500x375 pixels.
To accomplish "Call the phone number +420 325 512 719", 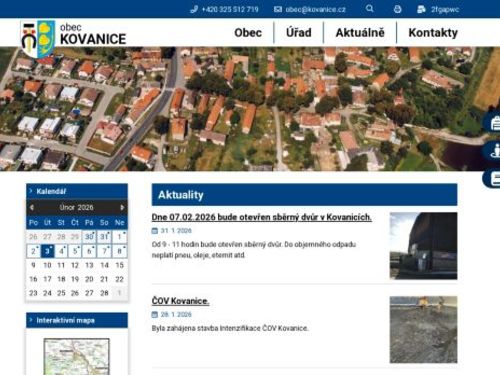I will point(230,9).
